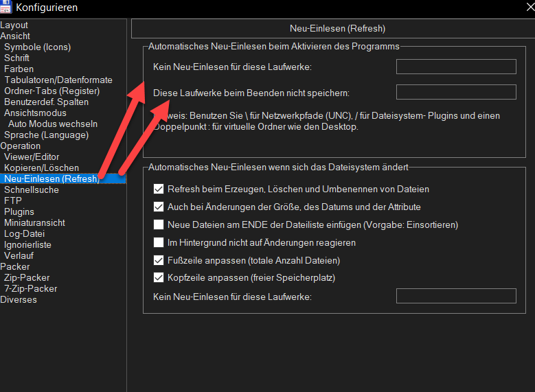The image size is (535, 392).
Task: Close the Konfigurieren dialog
Action: pos(530,7)
